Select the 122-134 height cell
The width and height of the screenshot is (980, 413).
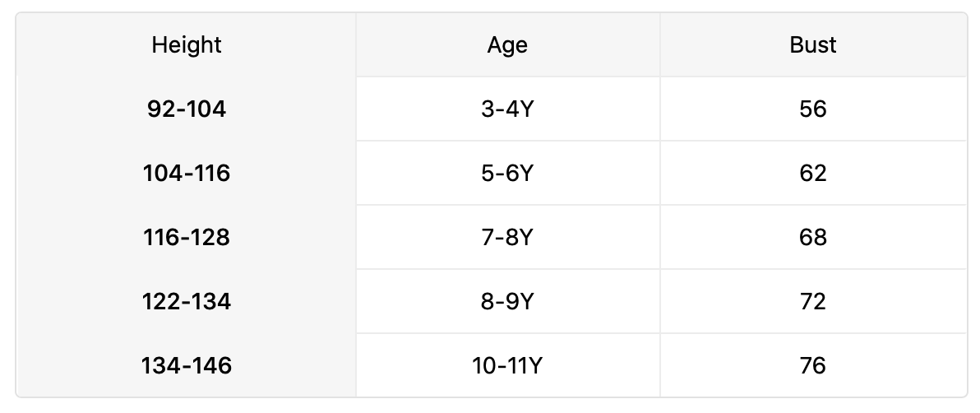[x=187, y=302]
